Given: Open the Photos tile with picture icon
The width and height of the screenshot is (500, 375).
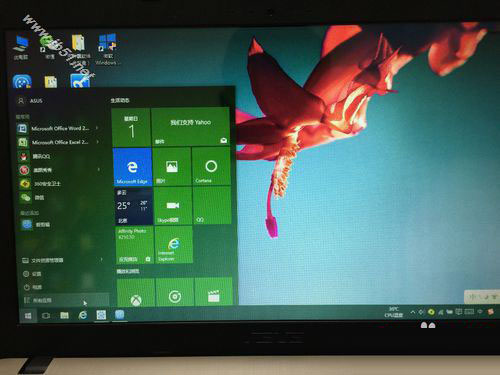Looking at the screenshot, I should pos(172,167).
